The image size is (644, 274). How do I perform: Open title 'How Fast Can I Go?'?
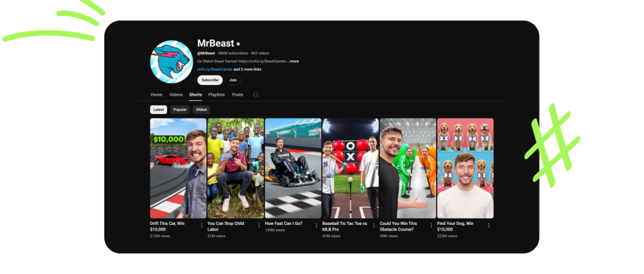tap(284, 224)
